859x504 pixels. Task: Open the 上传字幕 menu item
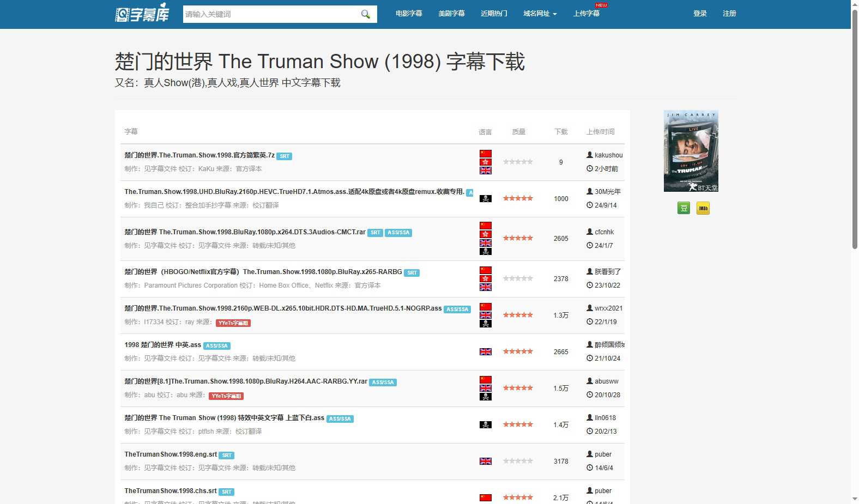586,14
